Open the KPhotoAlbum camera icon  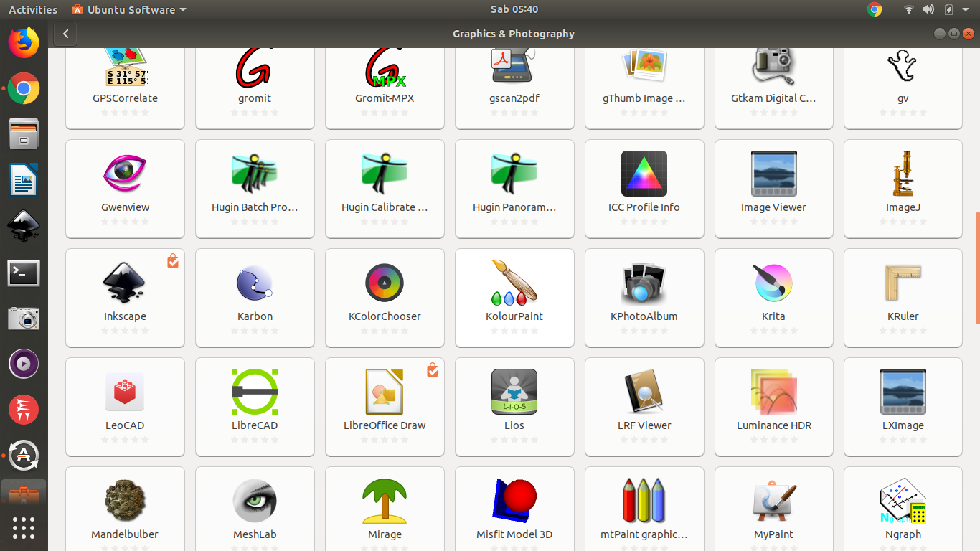tap(644, 283)
